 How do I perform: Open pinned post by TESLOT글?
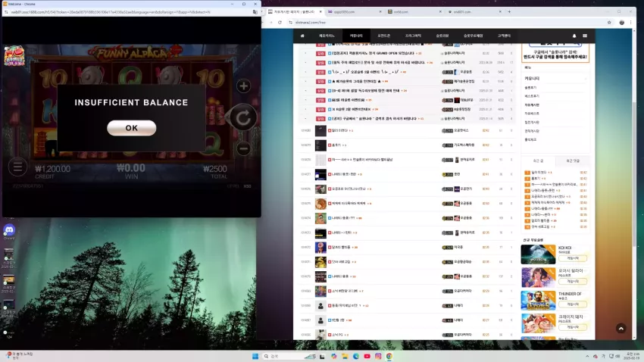tap(349, 100)
